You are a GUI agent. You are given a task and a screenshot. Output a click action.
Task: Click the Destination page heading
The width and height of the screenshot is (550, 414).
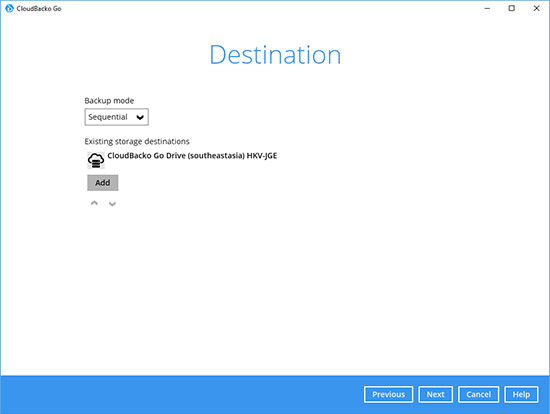(275, 55)
